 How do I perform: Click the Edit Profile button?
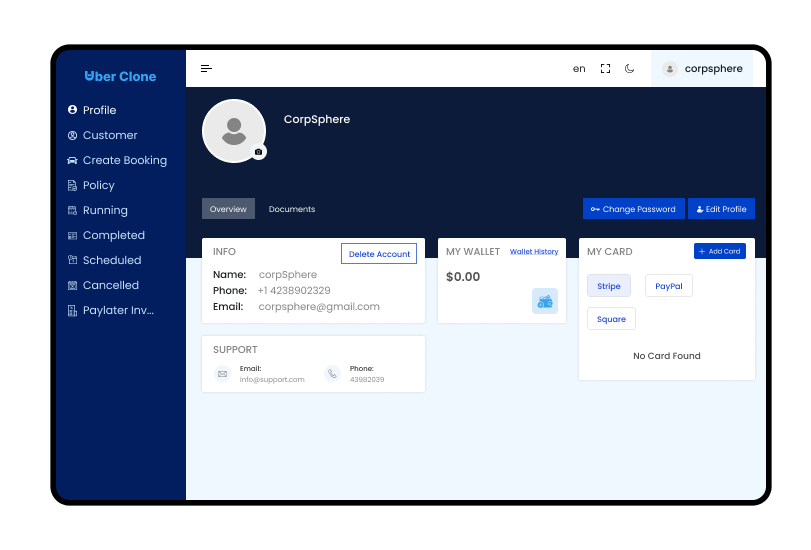click(x=721, y=209)
